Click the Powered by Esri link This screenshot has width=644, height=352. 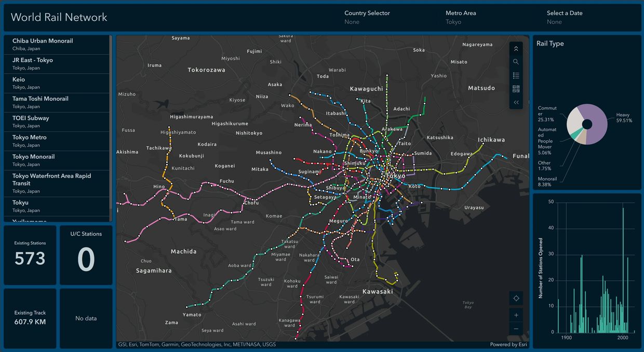tap(508, 344)
